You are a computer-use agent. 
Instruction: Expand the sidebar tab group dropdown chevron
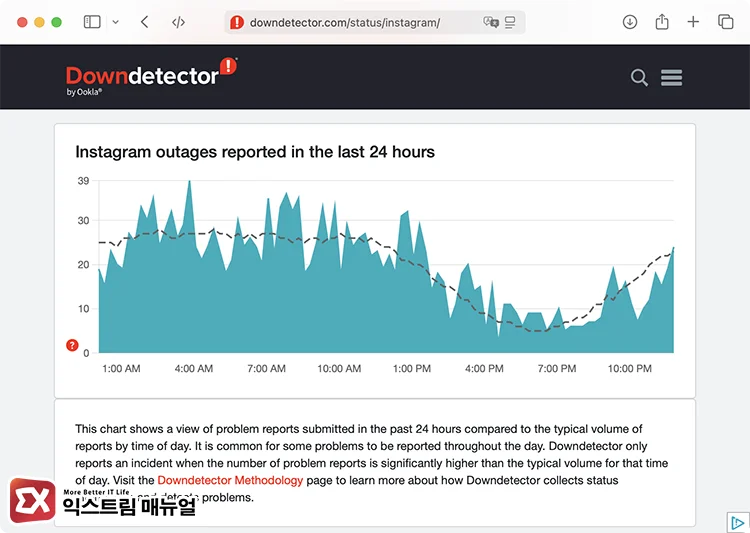pyautogui.click(x=115, y=22)
